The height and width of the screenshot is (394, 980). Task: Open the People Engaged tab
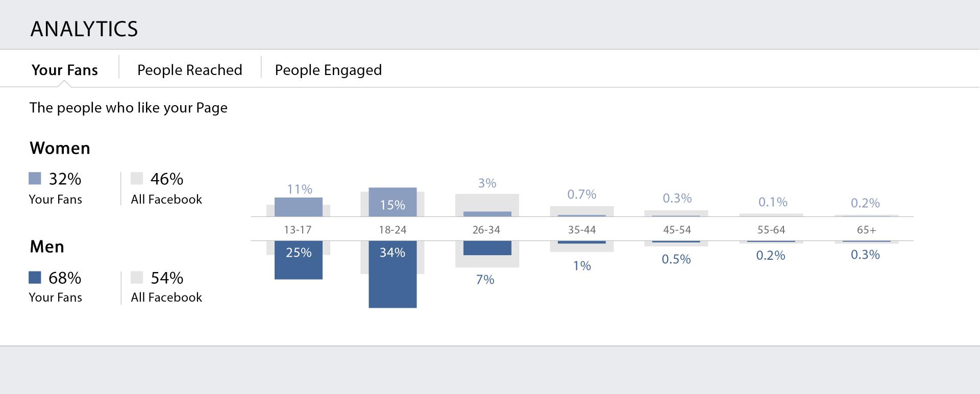click(x=328, y=70)
